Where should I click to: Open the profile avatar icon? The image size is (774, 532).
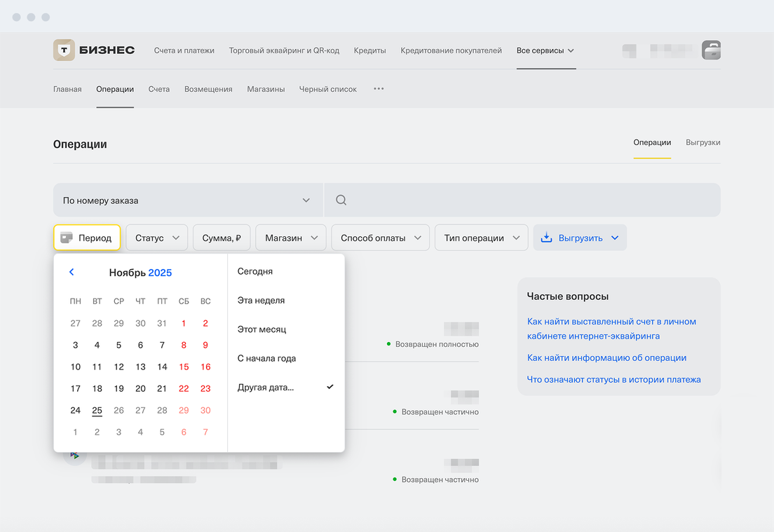click(711, 50)
